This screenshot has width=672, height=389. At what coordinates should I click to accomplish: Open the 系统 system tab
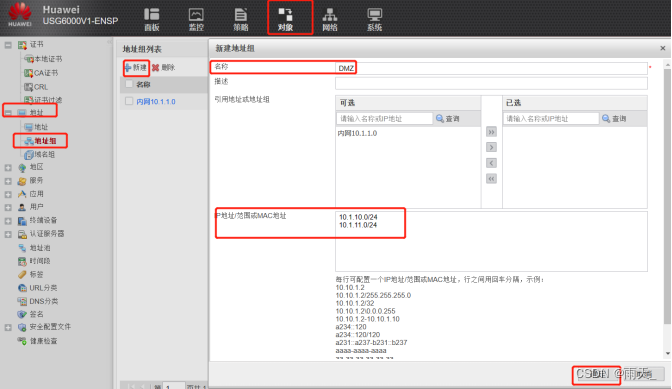[x=375, y=19]
